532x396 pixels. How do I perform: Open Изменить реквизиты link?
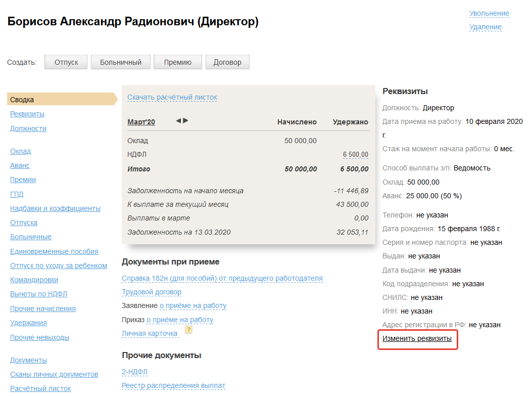click(x=417, y=338)
